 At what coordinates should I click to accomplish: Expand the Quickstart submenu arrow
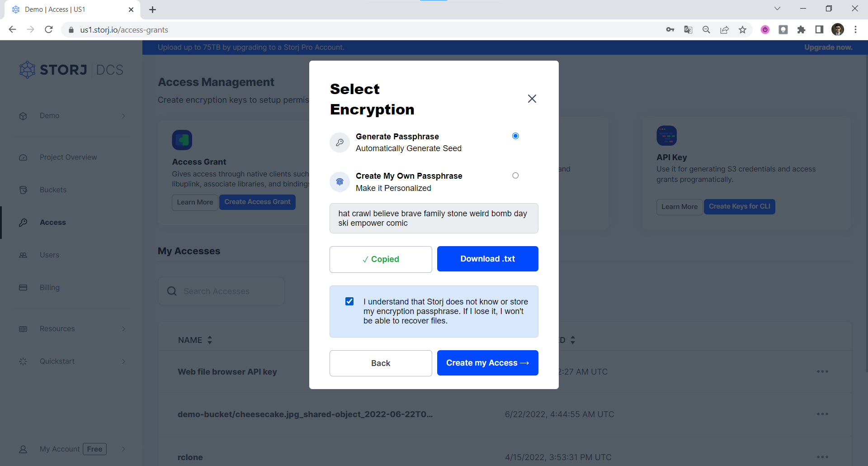pos(123,361)
